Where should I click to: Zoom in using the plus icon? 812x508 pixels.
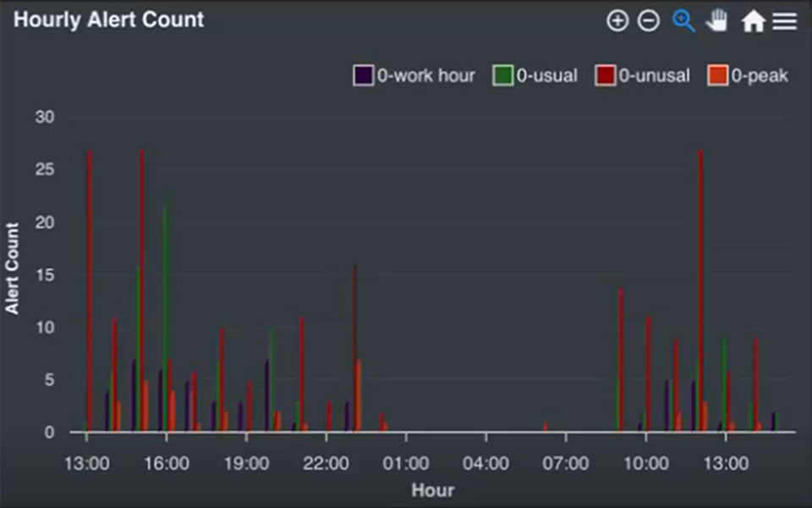[x=617, y=20]
